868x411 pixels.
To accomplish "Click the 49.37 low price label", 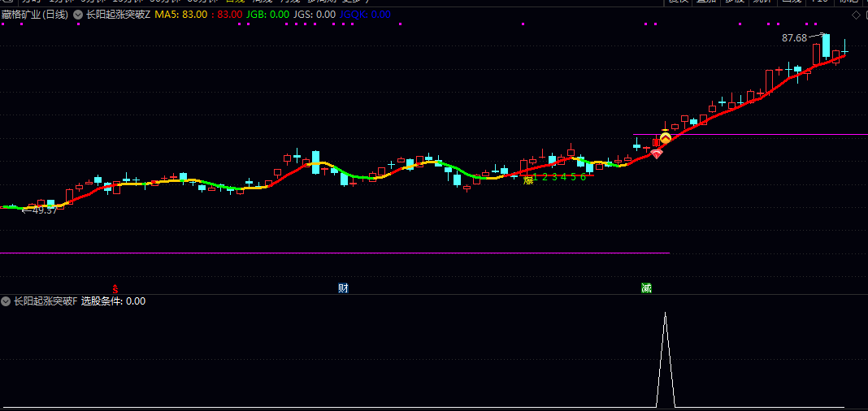I will [x=44, y=210].
